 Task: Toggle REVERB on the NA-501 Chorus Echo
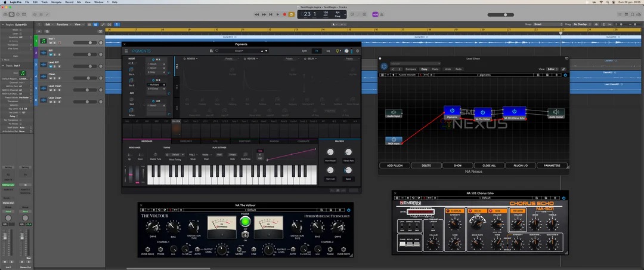518,211
